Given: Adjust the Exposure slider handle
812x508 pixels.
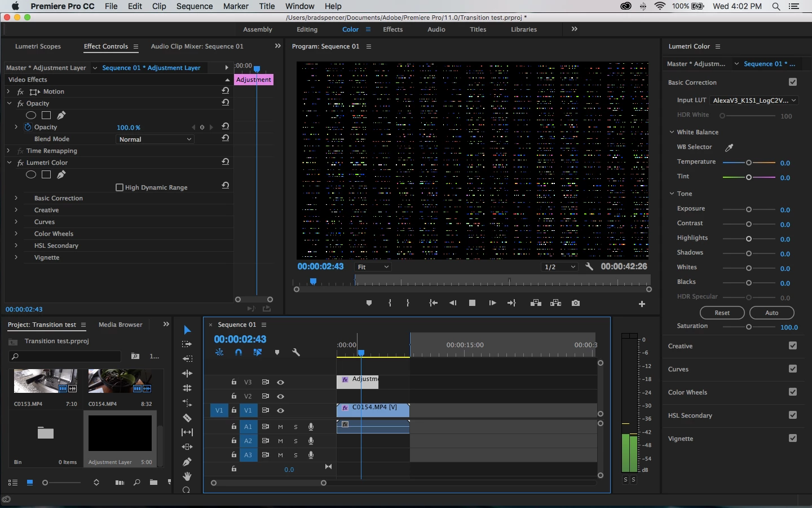Looking at the screenshot, I should click(x=749, y=209).
